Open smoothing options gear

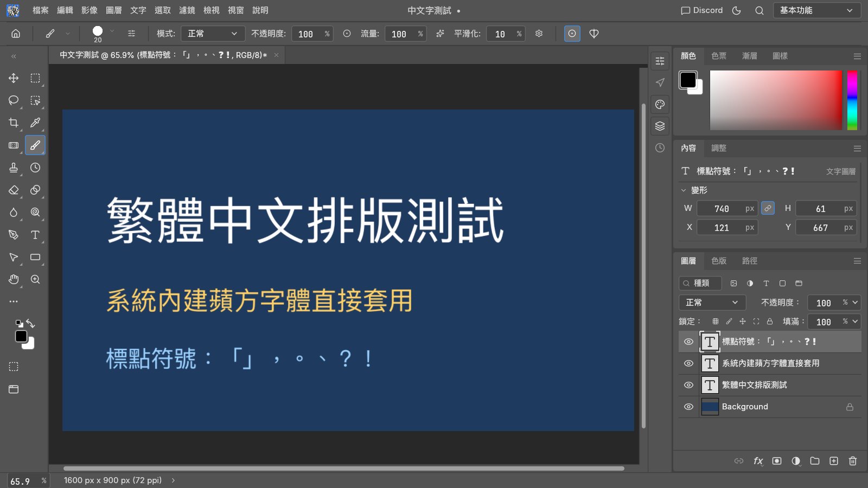(x=539, y=34)
